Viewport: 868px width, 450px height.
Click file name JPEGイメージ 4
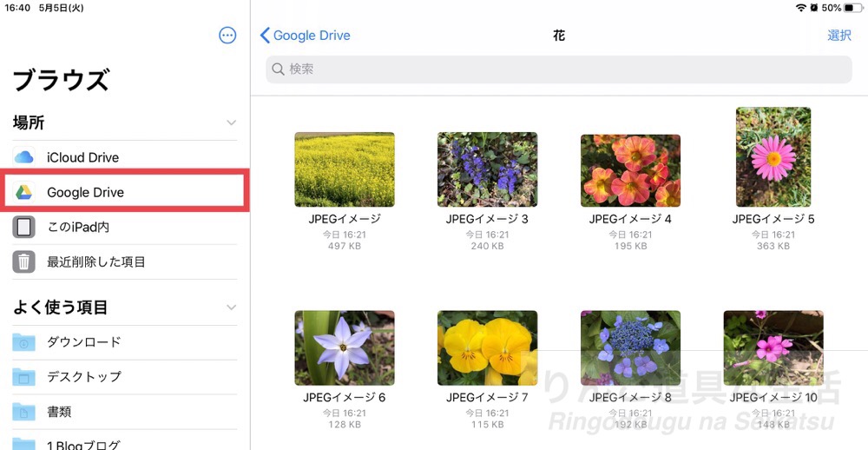[x=630, y=220]
